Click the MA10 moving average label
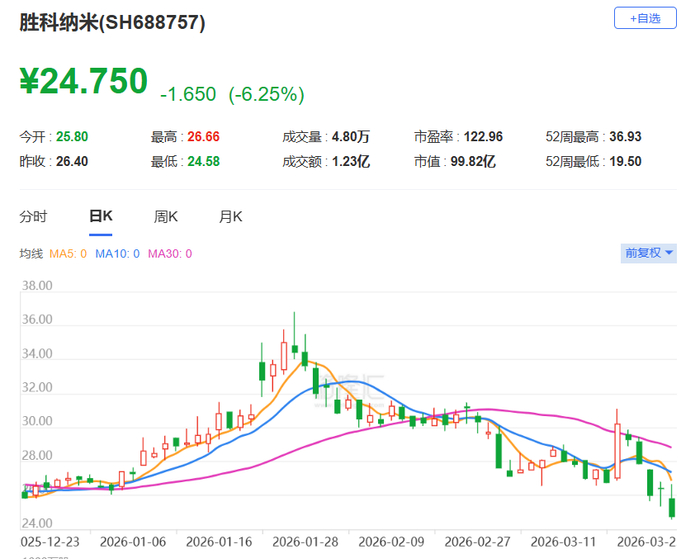 pos(117,254)
